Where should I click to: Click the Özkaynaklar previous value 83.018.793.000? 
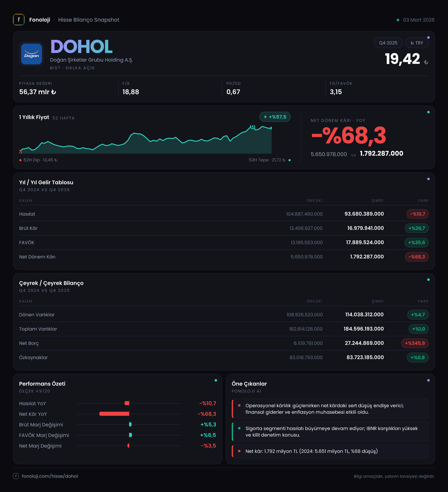306,357
